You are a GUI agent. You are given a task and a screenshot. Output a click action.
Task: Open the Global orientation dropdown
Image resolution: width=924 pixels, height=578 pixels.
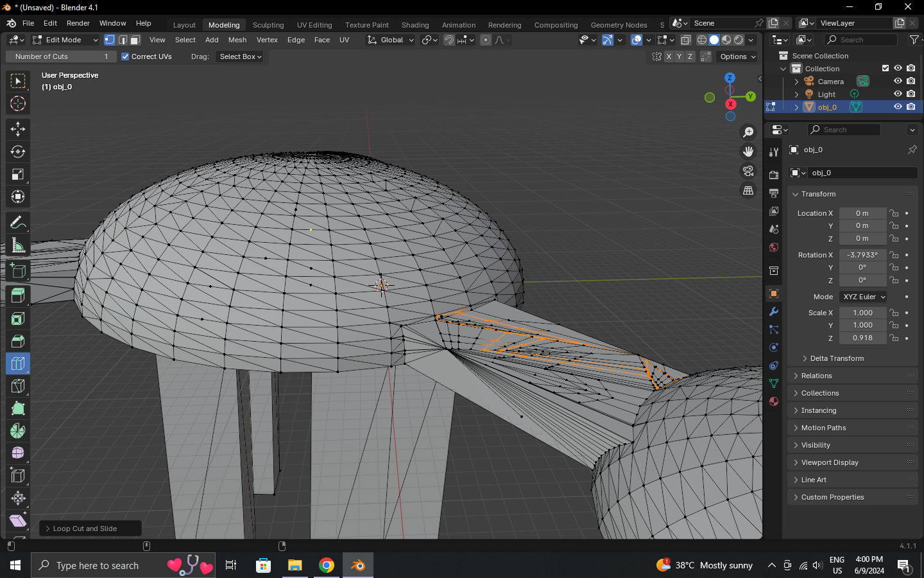click(391, 40)
